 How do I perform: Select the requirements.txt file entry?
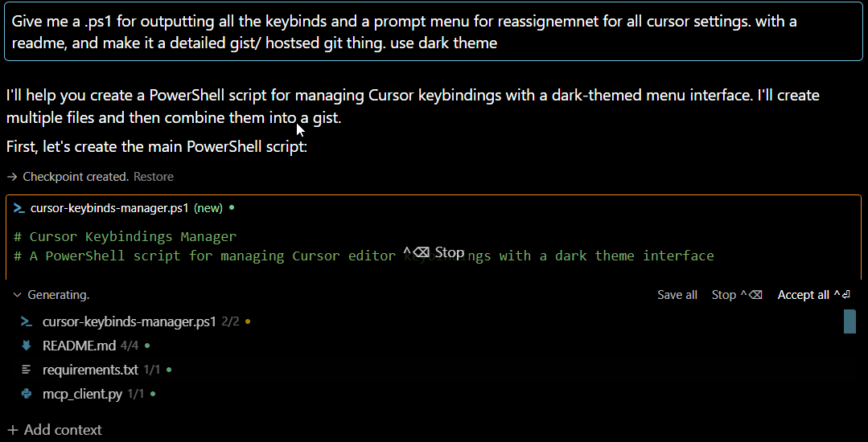pyautogui.click(x=90, y=370)
